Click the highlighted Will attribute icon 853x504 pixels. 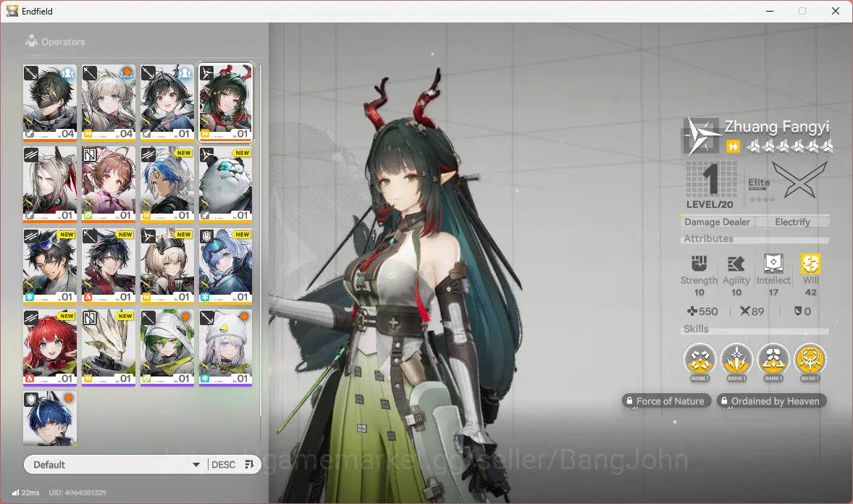[810, 264]
